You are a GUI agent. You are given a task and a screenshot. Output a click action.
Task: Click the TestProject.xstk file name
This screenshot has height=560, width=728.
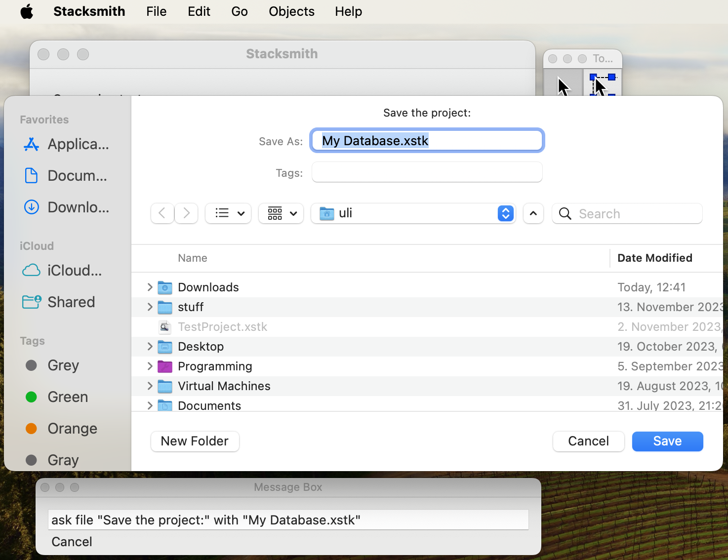point(222,326)
